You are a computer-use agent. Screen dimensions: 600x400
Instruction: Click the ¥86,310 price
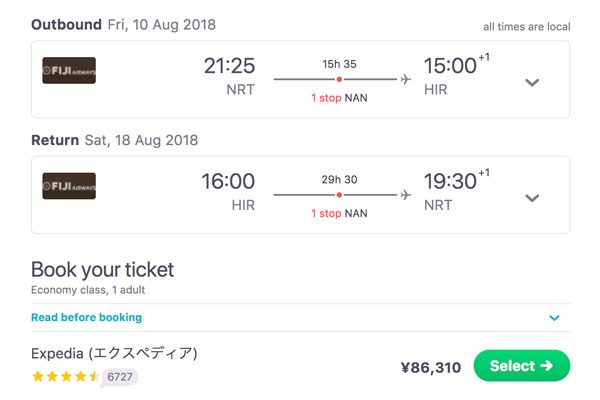coord(431,367)
